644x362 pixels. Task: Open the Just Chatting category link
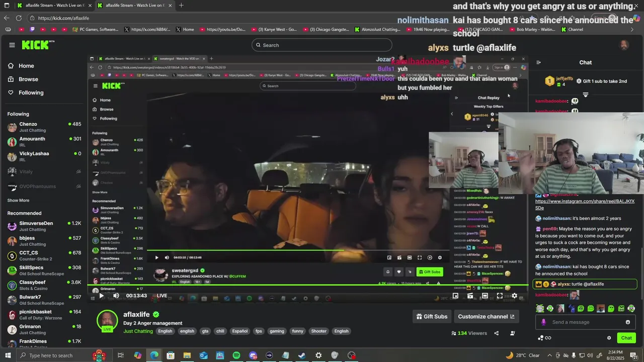click(138, 331)
